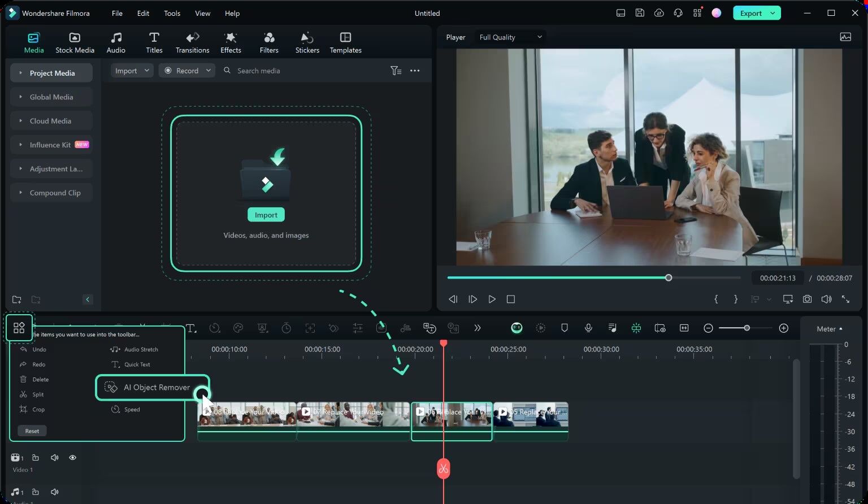This screenshot has width=868, height=504.
Task: Click the keyframe diamond icon in the timeline toolbar
Action: [333, 328]
